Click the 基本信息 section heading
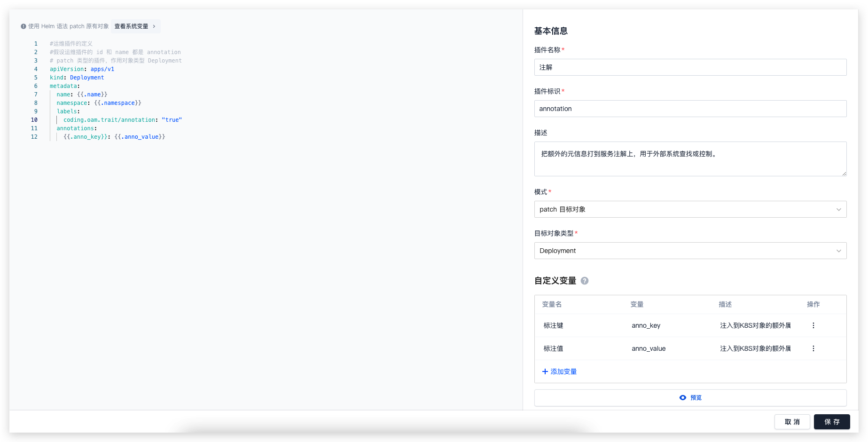The image size is (868, 442). pyautogui.click(x=551, y=31)
